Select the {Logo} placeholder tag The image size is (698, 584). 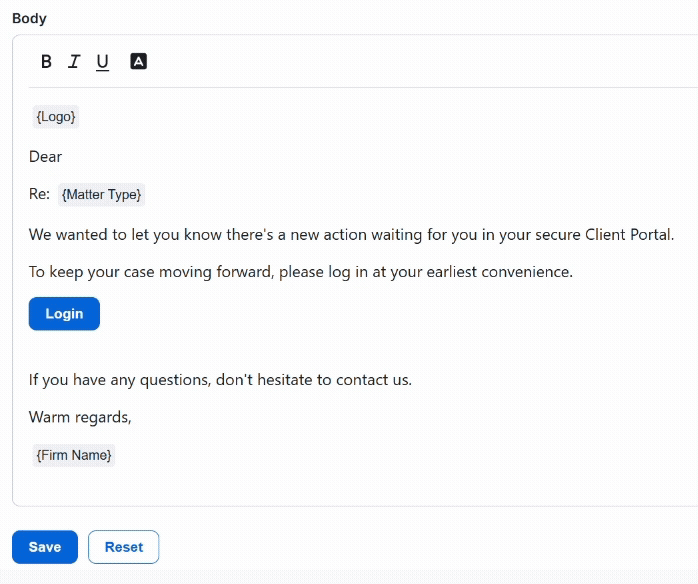click(56, 117)
